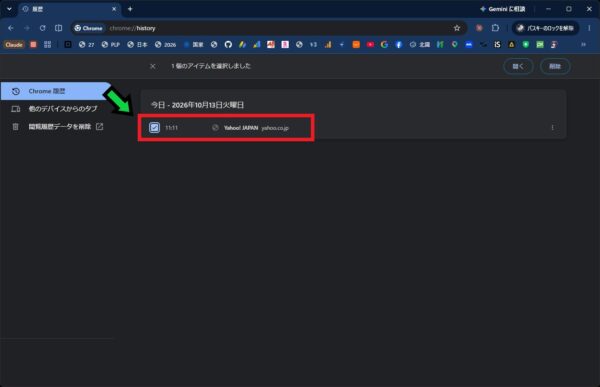Open more actions for Yahoo! JAPAN entry
Image resolution: width=600 pixels, height=387 pixels.
tap(552, 127)
